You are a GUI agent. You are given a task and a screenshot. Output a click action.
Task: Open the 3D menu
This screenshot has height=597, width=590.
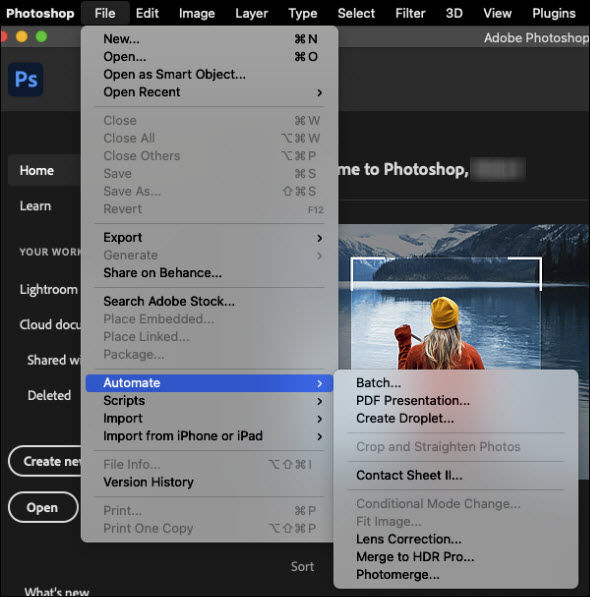coord(454,13)
